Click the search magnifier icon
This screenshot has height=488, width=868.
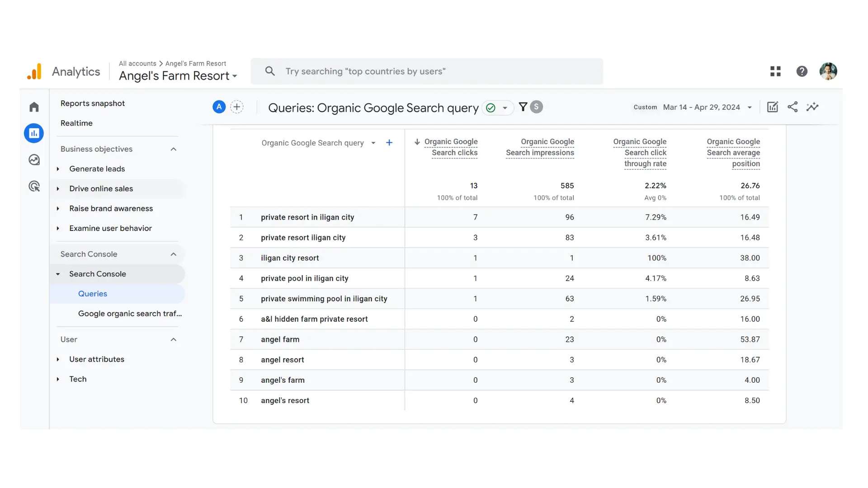(x=270, y=71)
